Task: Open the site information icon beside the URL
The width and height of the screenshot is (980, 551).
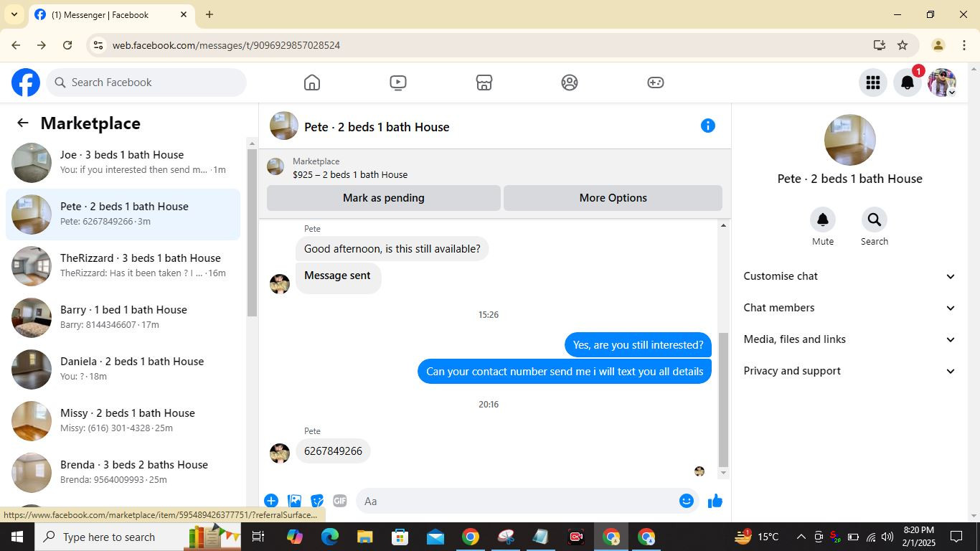Action: click(x=98, y=45)
